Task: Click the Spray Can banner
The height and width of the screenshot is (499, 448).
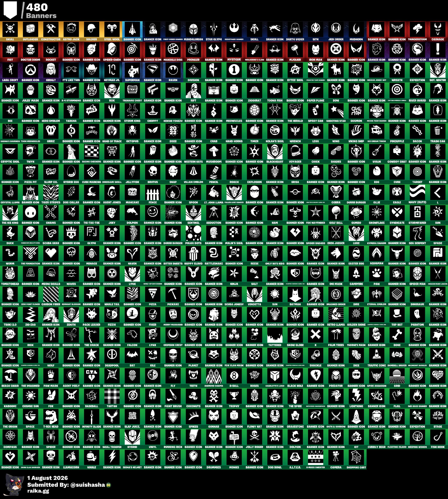Action: pyautogui.click(x=316, y=113)
